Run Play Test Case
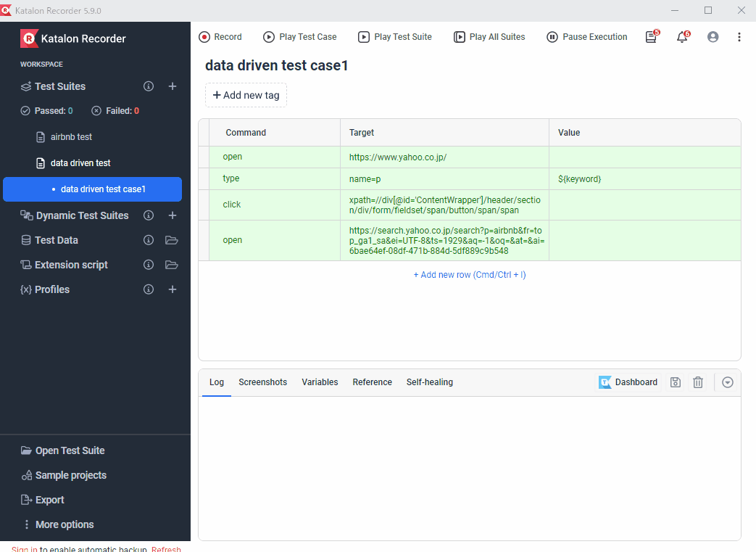The image size is (756, 552). coord(299,37)
